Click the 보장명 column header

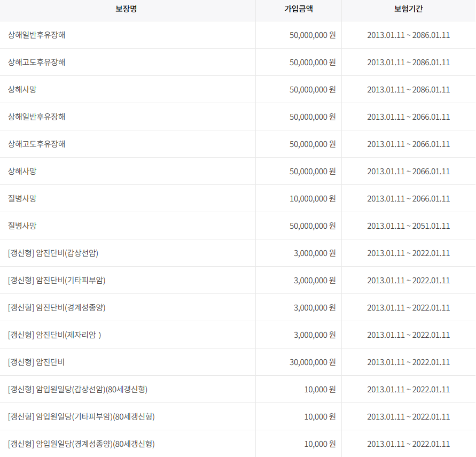126,9
